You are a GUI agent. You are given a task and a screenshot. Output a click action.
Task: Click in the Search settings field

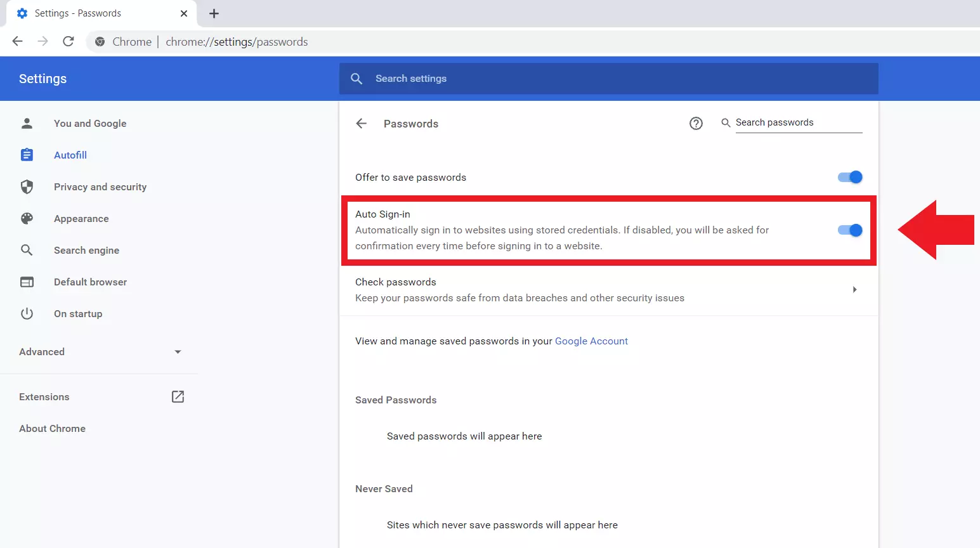click(x=609, y=79)
